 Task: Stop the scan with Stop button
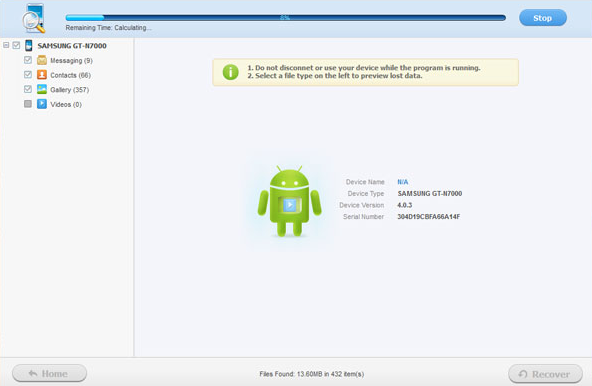click(x=543, y=18)
